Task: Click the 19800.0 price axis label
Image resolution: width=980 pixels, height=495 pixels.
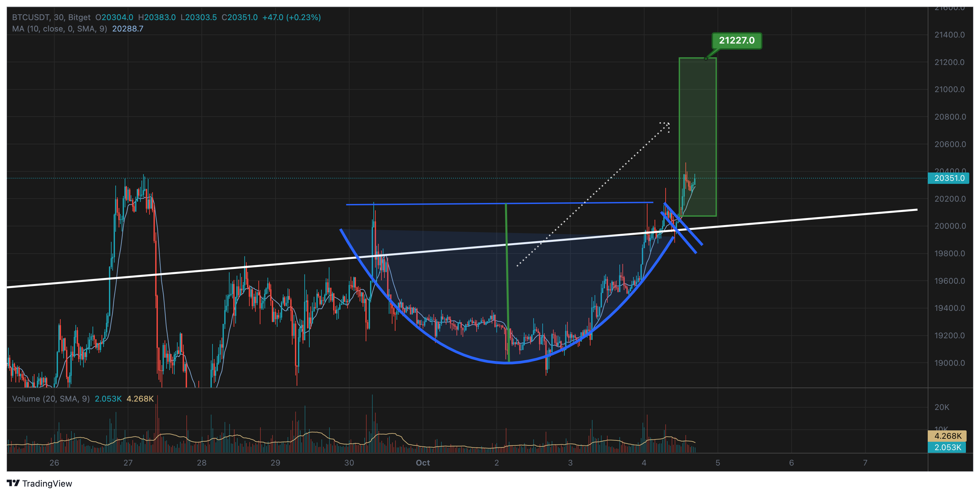Action: click(949, 253)
